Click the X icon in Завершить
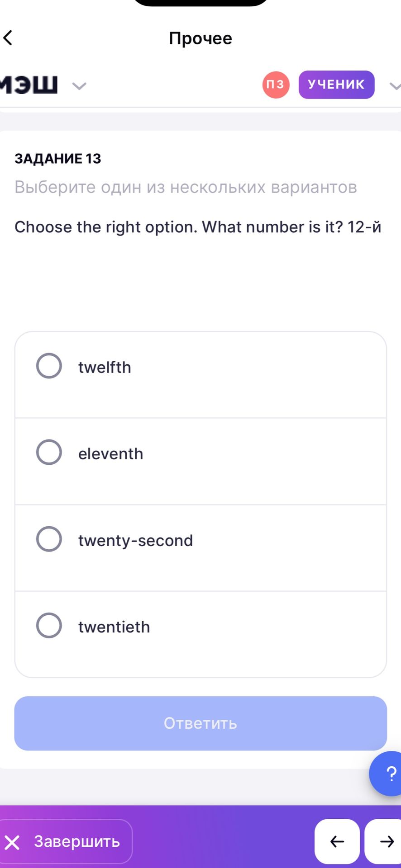 (x=12, y=842)
